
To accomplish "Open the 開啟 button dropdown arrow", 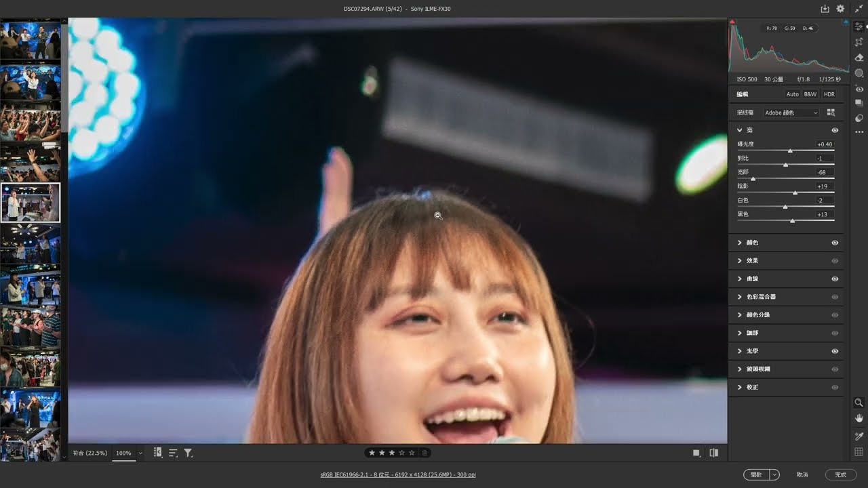I will 774,474.
